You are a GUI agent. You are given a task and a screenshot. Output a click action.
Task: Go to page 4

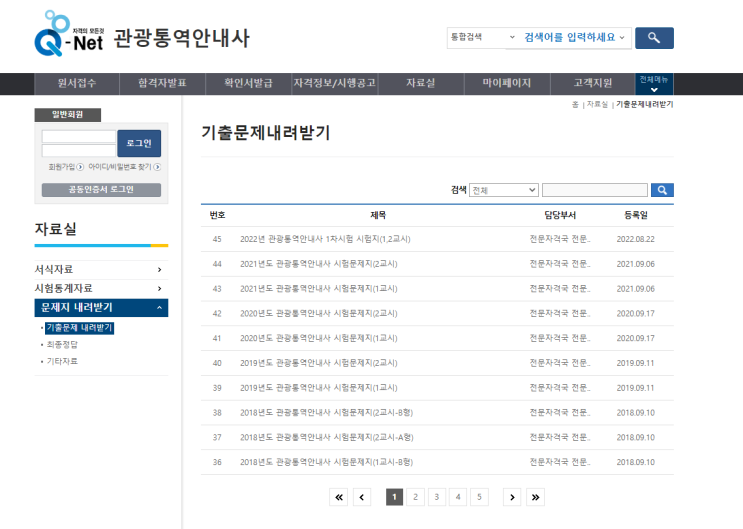click(x=458, y=497)
